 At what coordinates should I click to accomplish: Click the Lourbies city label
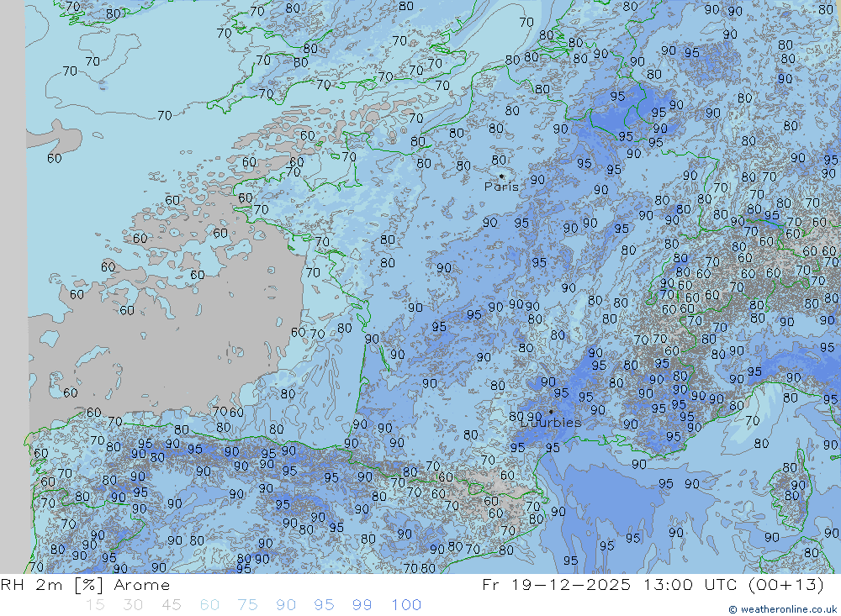552,423
